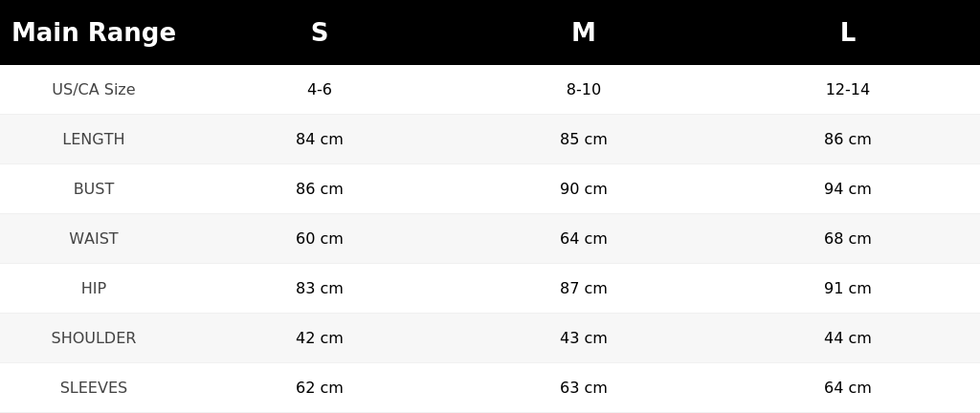Click the 62 cm sleeves value
Viewport: 980px width, 413px height.
(x=320, y=388)
